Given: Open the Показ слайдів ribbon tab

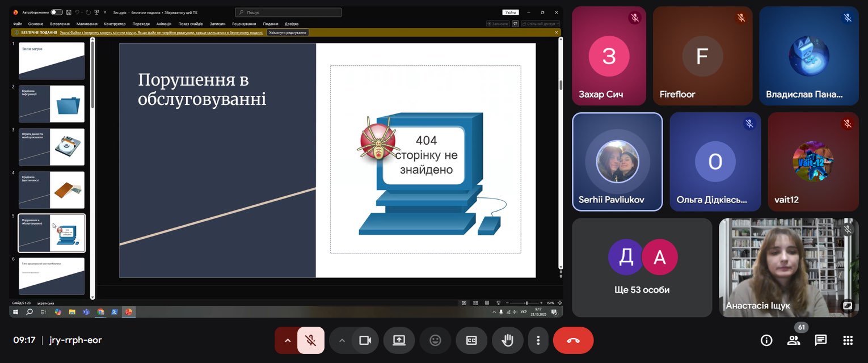Looking at the screenshot, I should pyautogui.click(x=191, y=24).
